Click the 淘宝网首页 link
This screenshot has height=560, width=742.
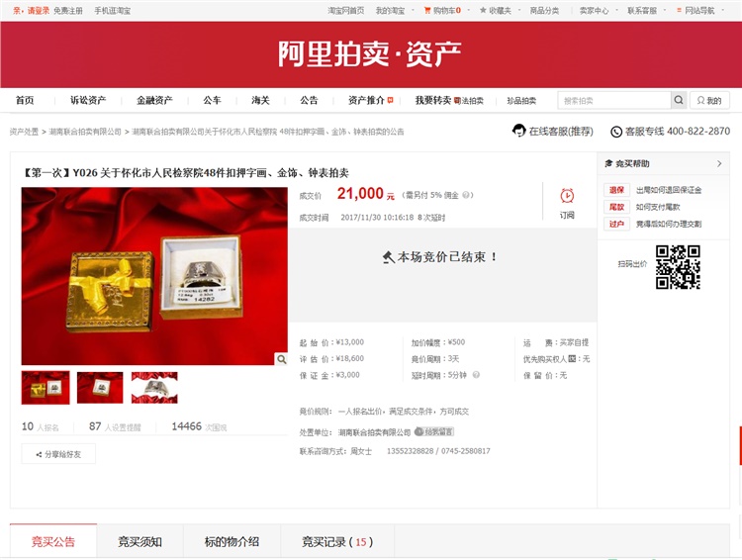(x=346, y=11)
